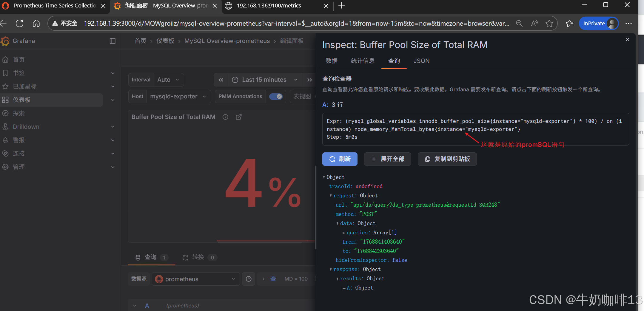
Task: Open the 数据 tab in Inspect drawer
Action: coord(332,61)
